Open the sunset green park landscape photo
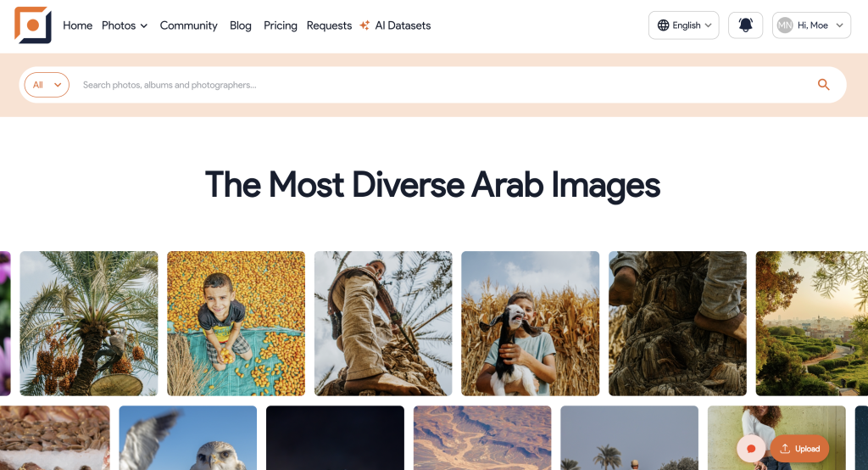868x470 pixels. 811,323
